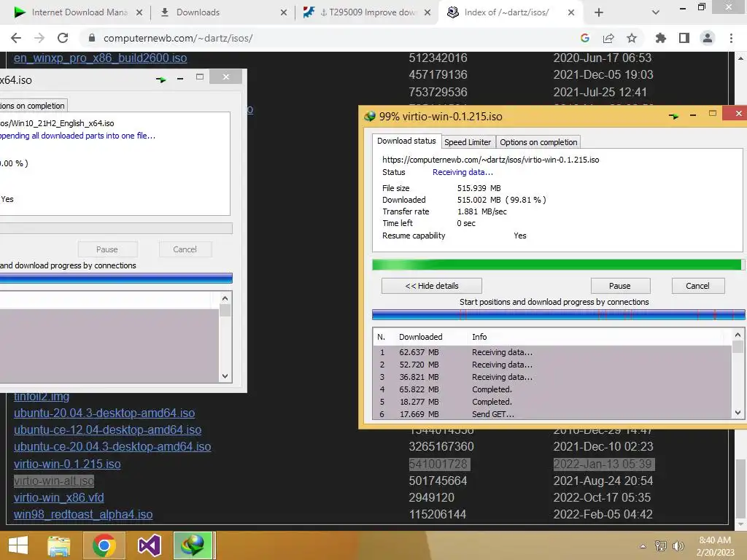Viewport: 747px width, 560px height.
Task: Show hidden system tray icons
Action: 643,546
